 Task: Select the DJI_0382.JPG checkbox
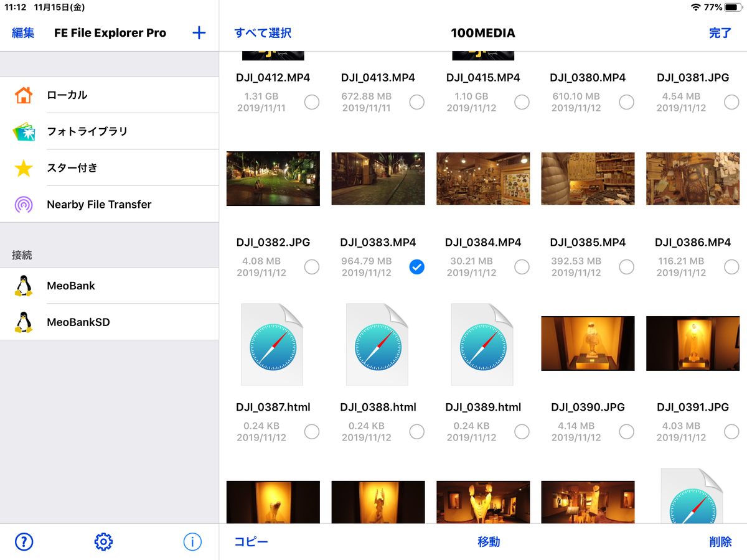coord(312,266)
